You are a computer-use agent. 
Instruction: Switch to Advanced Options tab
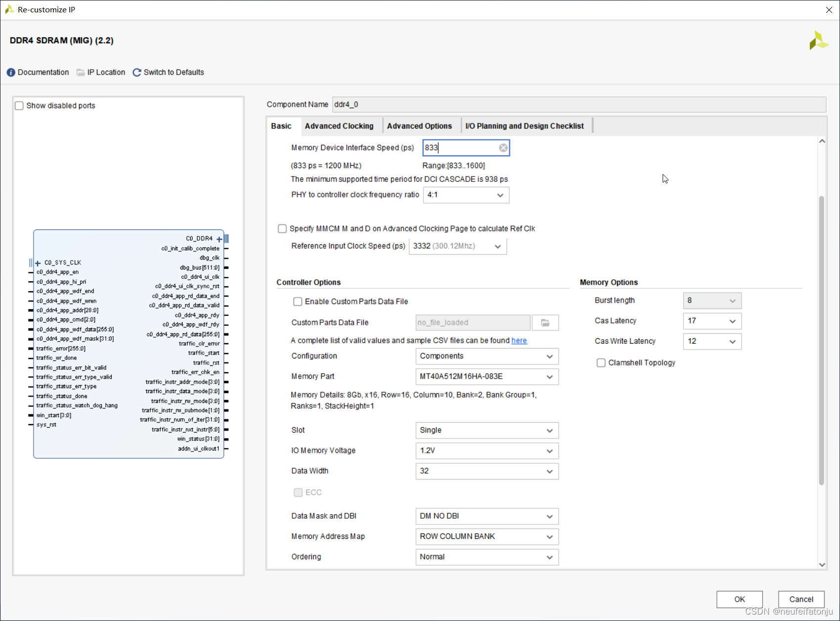pyautogui.click(x=419, y=126)
